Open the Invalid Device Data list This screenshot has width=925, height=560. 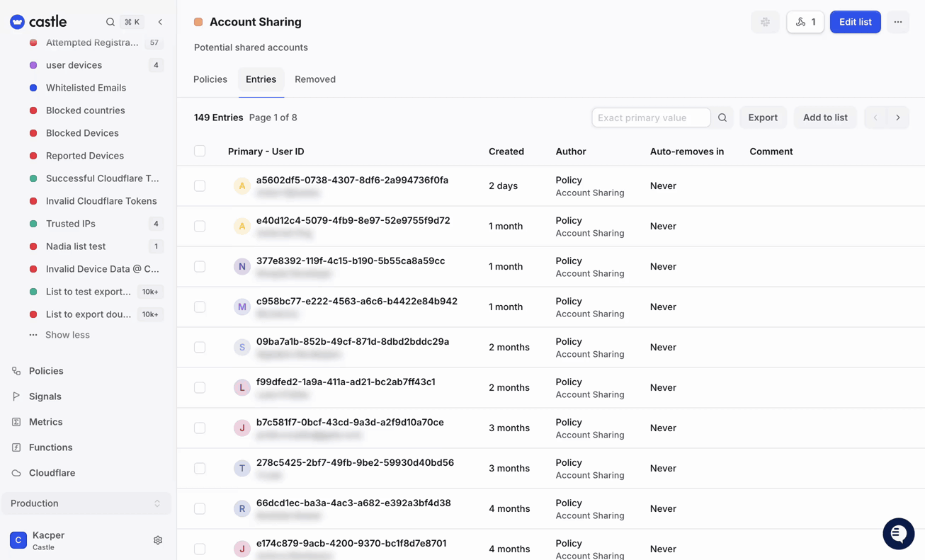coord(103,269)
